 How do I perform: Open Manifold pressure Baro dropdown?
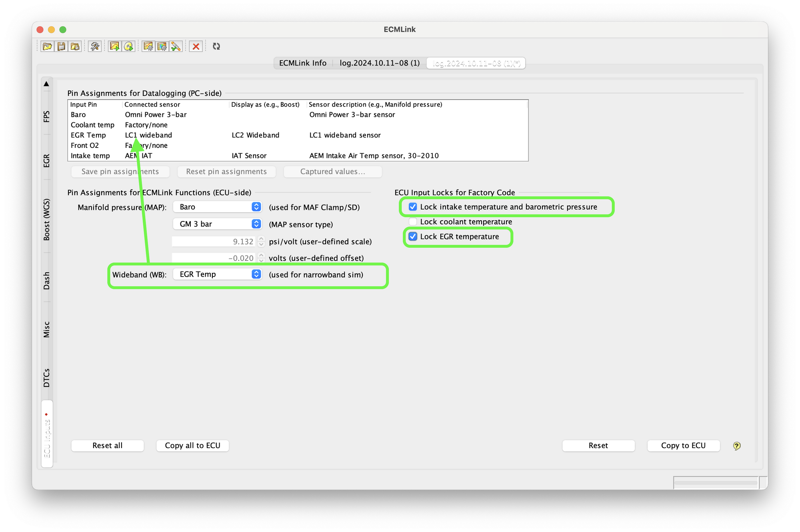coord(218,207)
